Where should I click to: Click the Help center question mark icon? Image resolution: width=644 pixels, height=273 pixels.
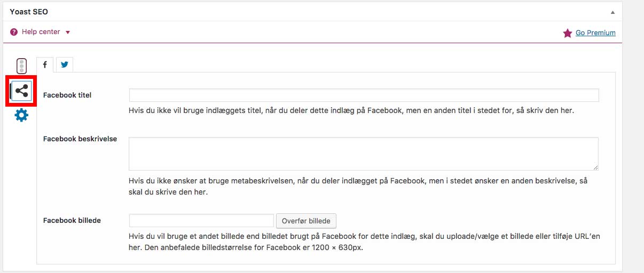tap(14, 32)
